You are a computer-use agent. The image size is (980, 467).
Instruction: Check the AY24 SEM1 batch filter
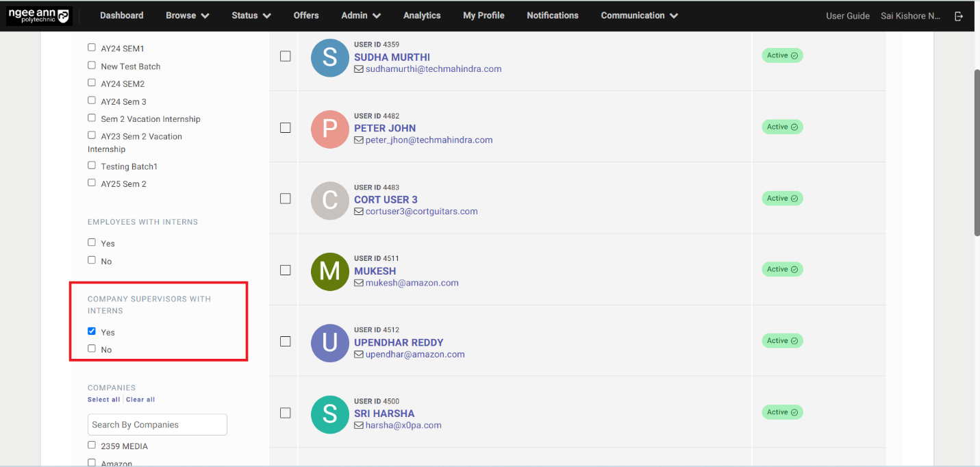pyautogui.click(x=92, y=48)
